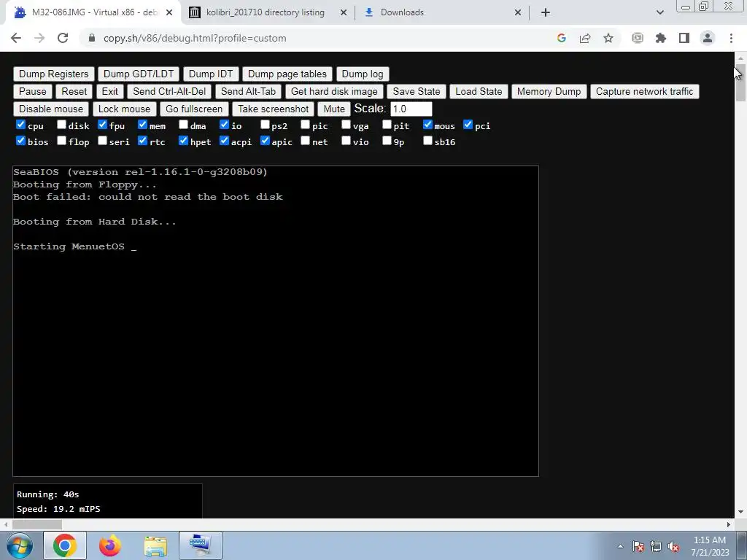Close the M32-086.IMG Virtual x86 tab

169,13
